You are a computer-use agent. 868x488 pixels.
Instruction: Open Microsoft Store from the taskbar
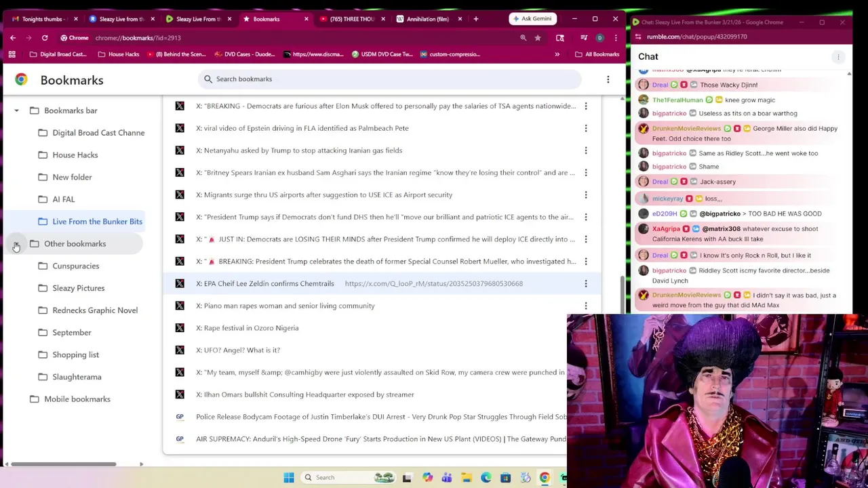click(x=506, y=477)
